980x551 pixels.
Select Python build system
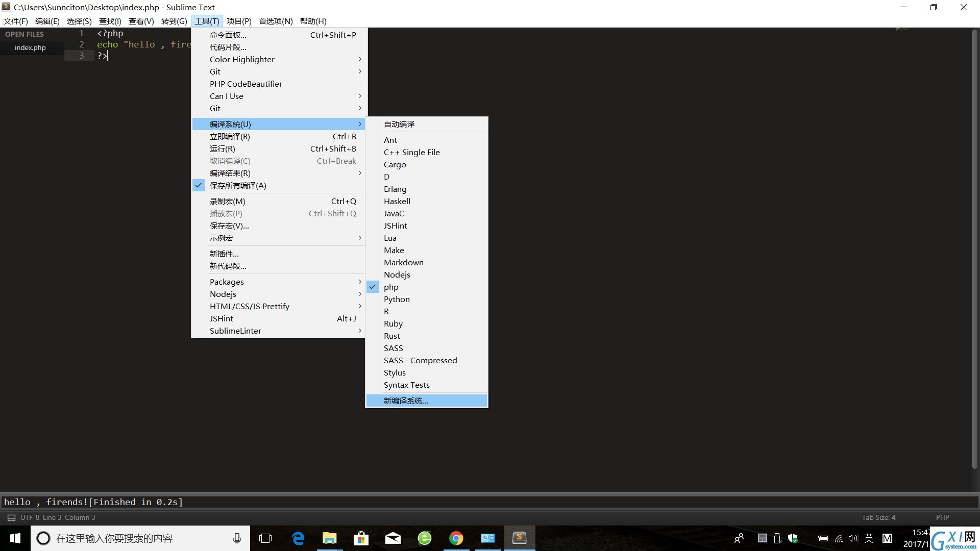click(427, 299)
